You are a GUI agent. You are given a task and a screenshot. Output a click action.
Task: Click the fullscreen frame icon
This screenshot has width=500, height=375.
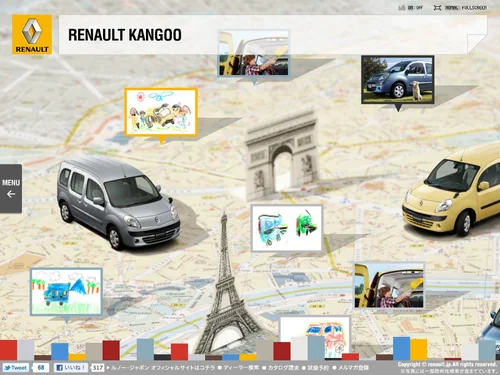tap(437, 8)
